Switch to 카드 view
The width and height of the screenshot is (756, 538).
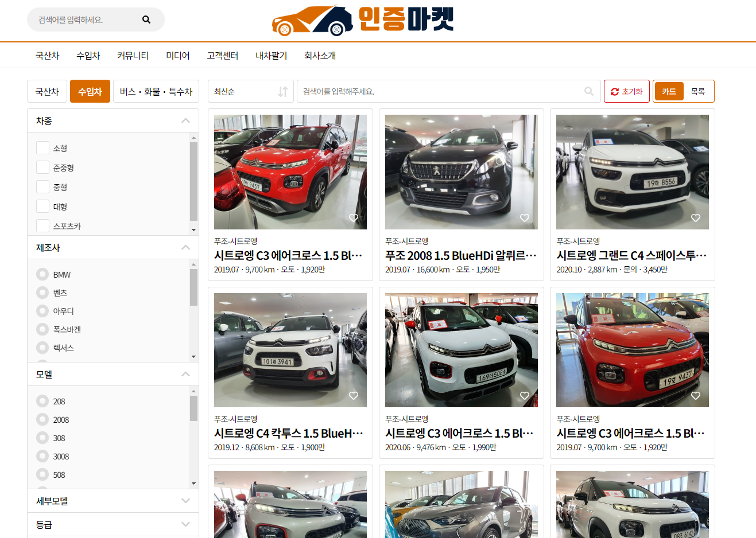click(669, 91)
